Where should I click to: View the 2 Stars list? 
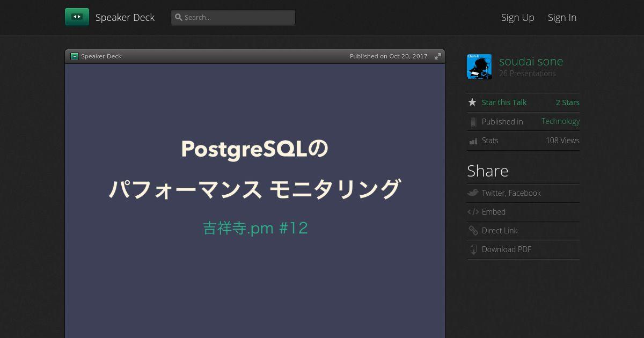567,102
